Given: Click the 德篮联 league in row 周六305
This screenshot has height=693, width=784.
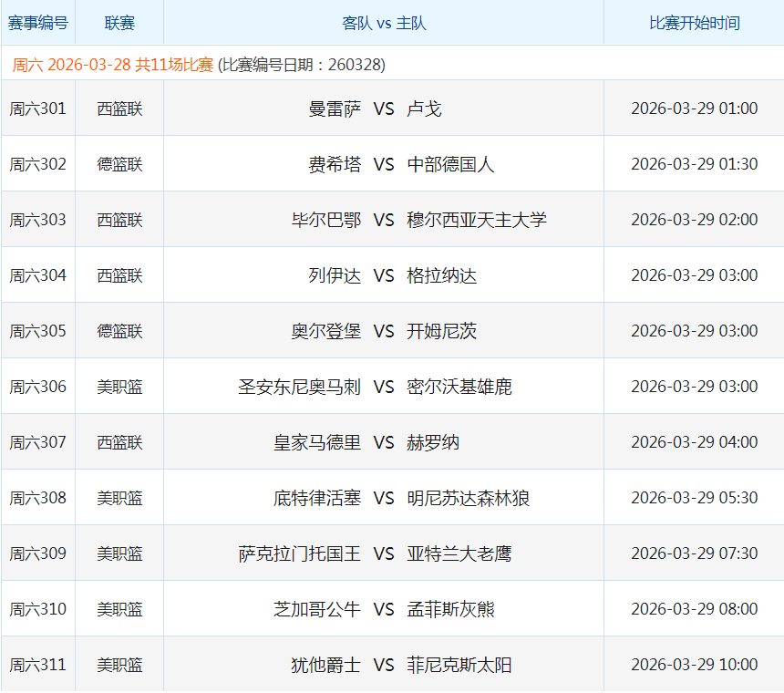Looking at the screenshot, I should pos(119,331).
